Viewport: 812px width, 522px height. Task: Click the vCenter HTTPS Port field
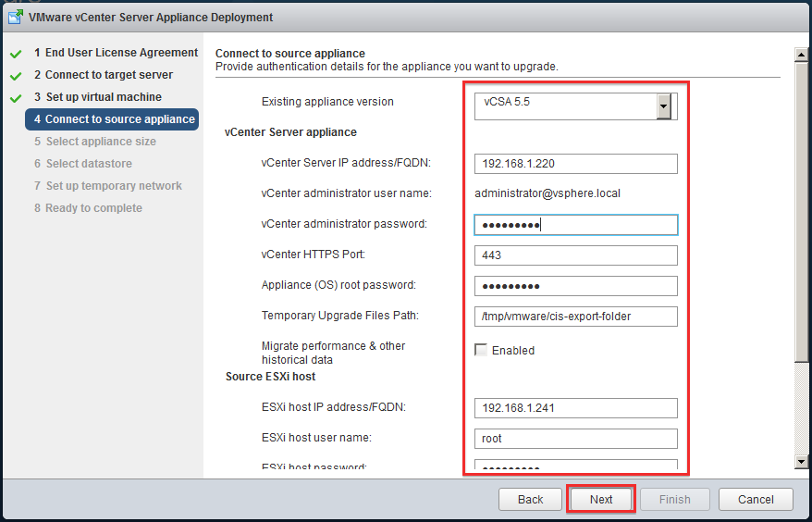(x=575, y=255)
